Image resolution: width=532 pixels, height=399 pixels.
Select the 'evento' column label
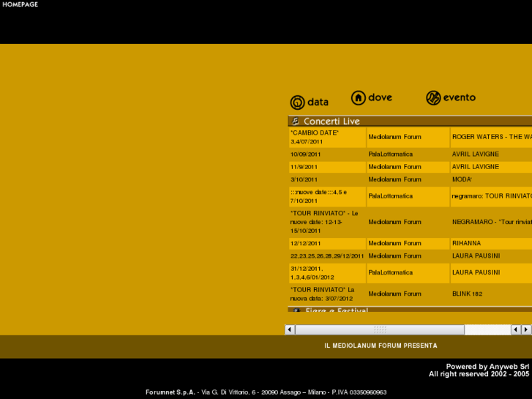(460, 97)
